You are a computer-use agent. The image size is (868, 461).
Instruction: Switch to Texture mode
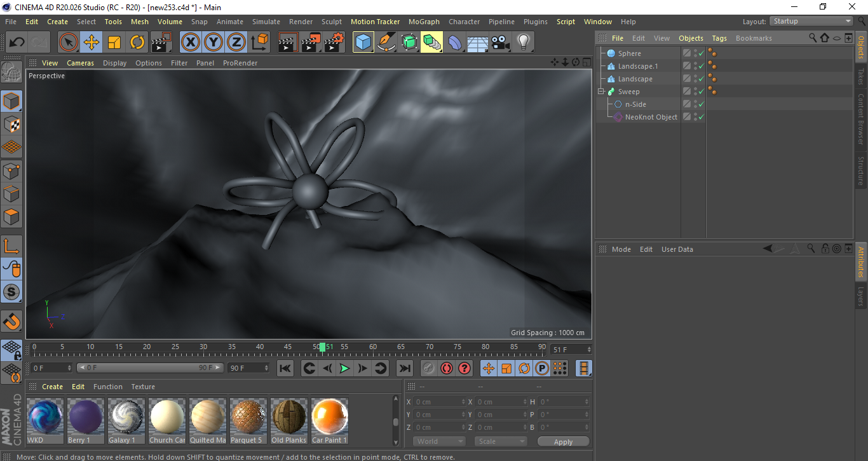[x=11, y=124]
